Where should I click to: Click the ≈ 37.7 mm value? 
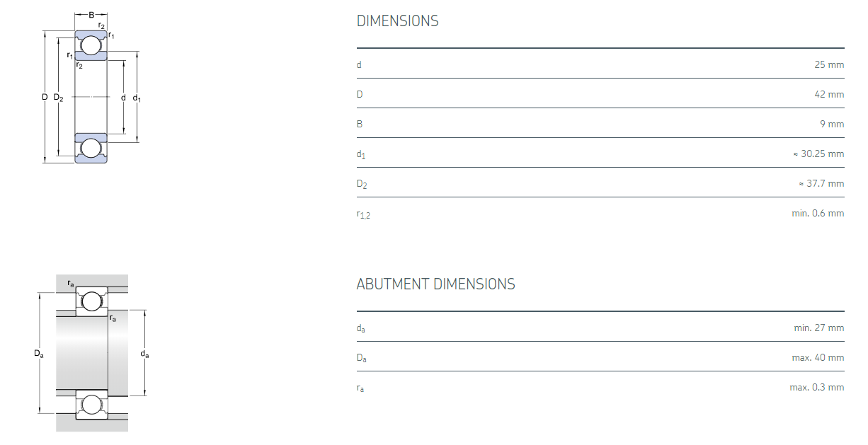tap(821, 183)
